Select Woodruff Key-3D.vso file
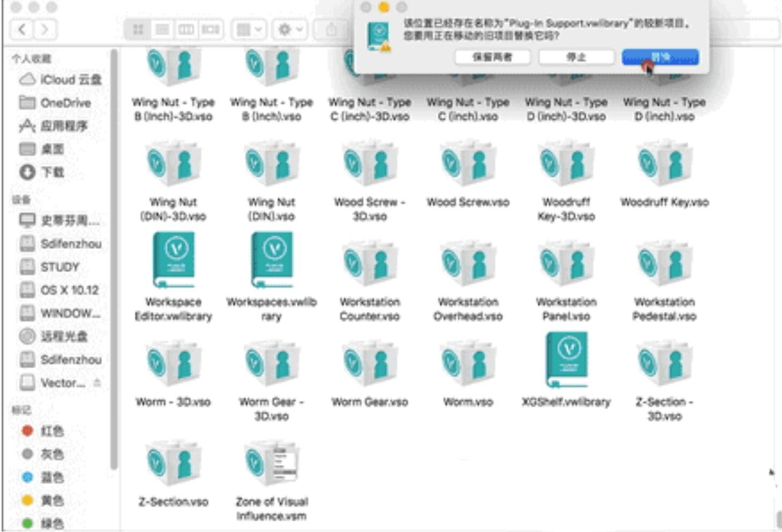782x532 pixels. tap(566, 181)
